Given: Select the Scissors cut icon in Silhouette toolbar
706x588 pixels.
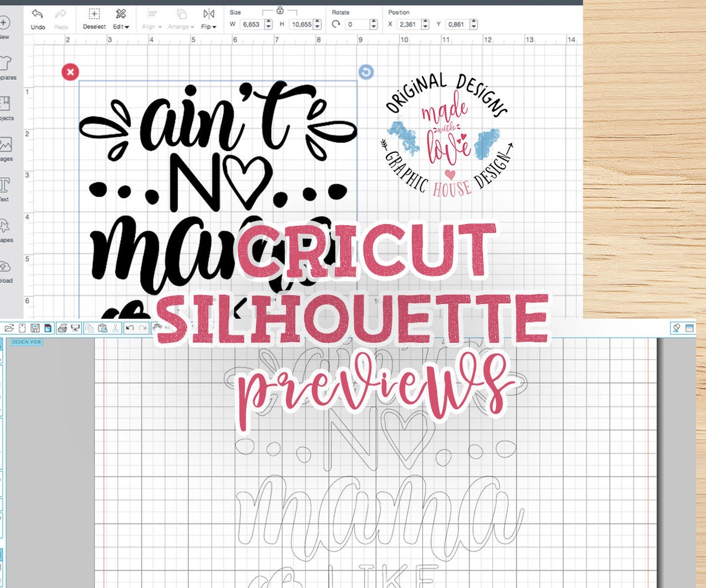Looking at the screenshot, I should pos(115,328).
